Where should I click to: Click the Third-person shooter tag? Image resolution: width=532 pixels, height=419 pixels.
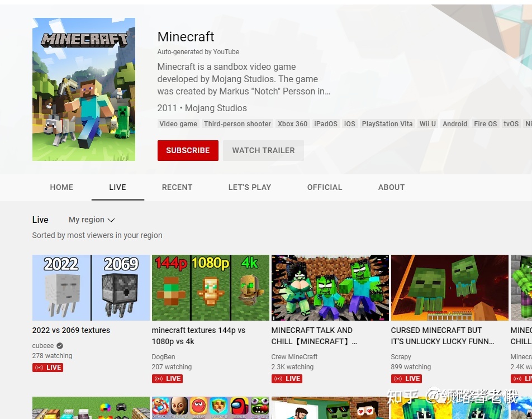click(237, 124)
